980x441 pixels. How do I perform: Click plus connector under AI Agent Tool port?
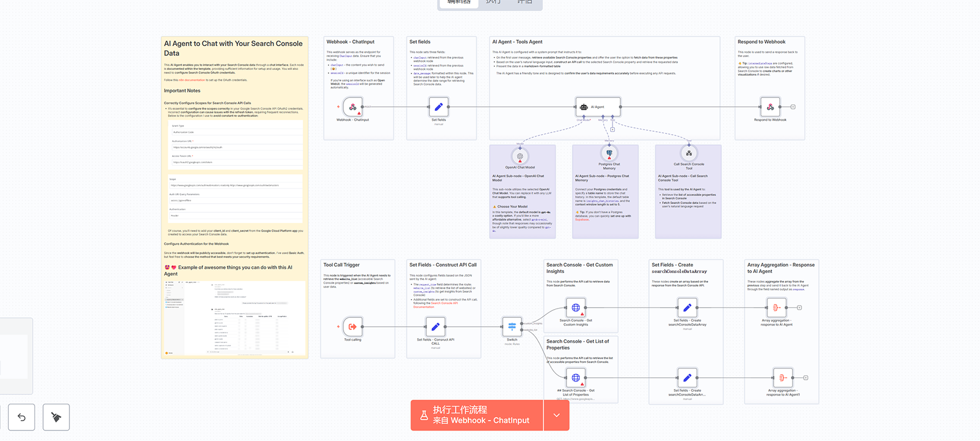click(x=612, y=129)
